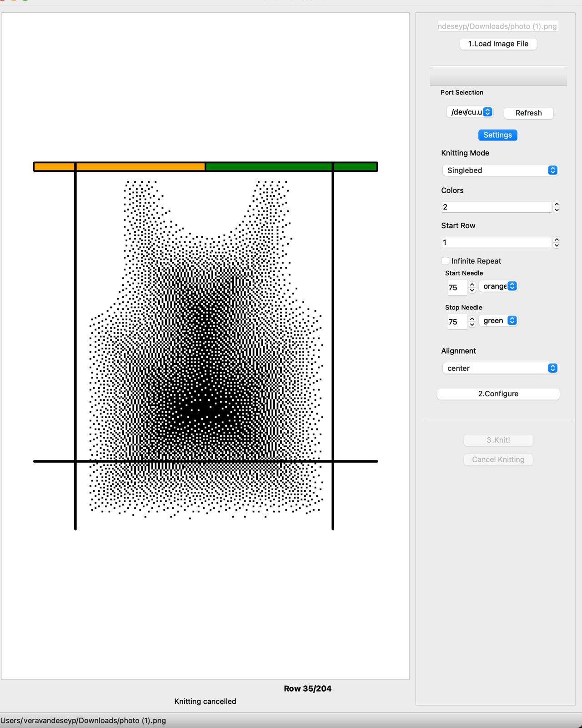
Task: Click the image file path field
Action: point(498,26)
